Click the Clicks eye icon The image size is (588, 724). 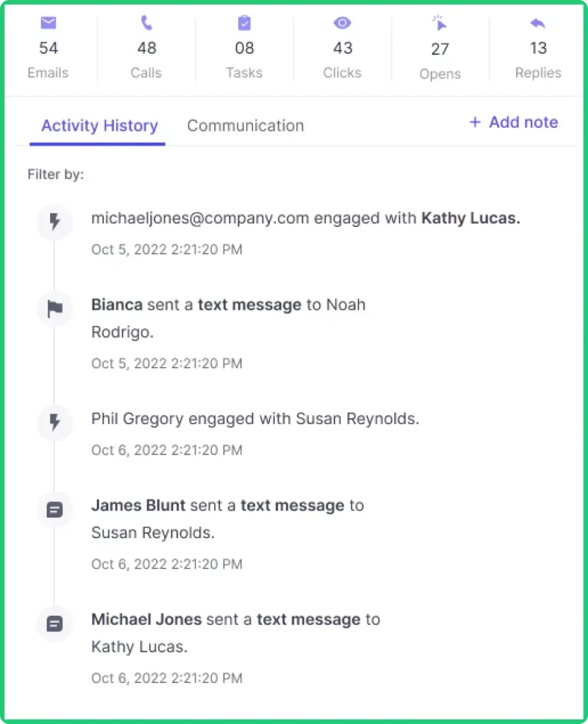[x=342, y=23]
